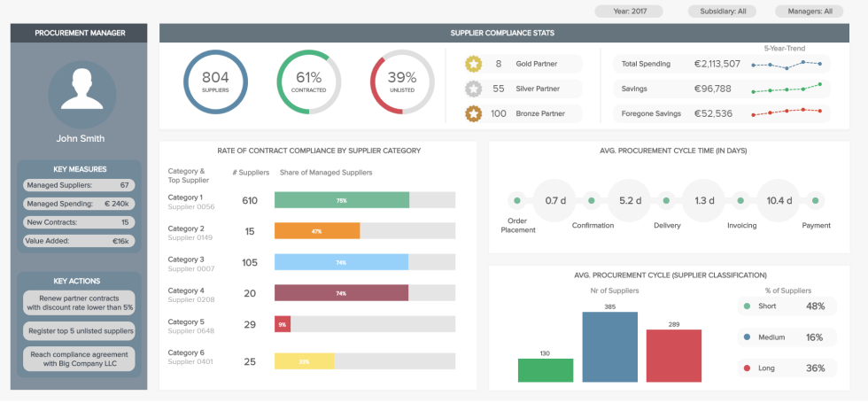Click Register top 5 unlisted suppliers

coord(80,330)
